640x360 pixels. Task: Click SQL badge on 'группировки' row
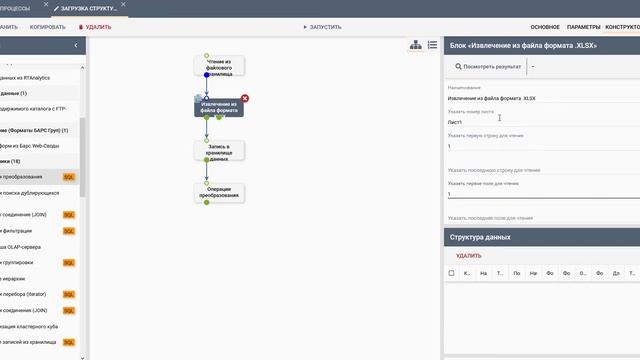coord(69,263)
